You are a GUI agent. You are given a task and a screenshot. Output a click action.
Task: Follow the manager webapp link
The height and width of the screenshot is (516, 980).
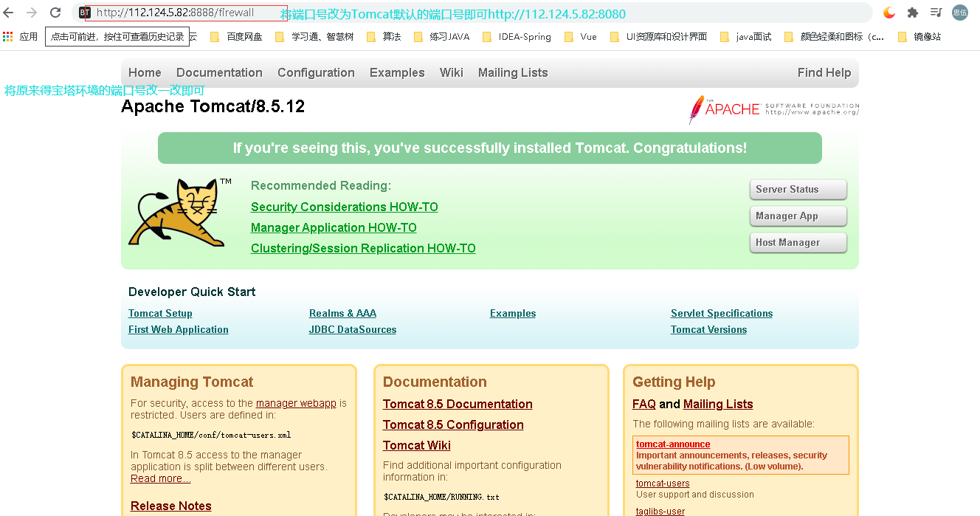click(296, 403)
